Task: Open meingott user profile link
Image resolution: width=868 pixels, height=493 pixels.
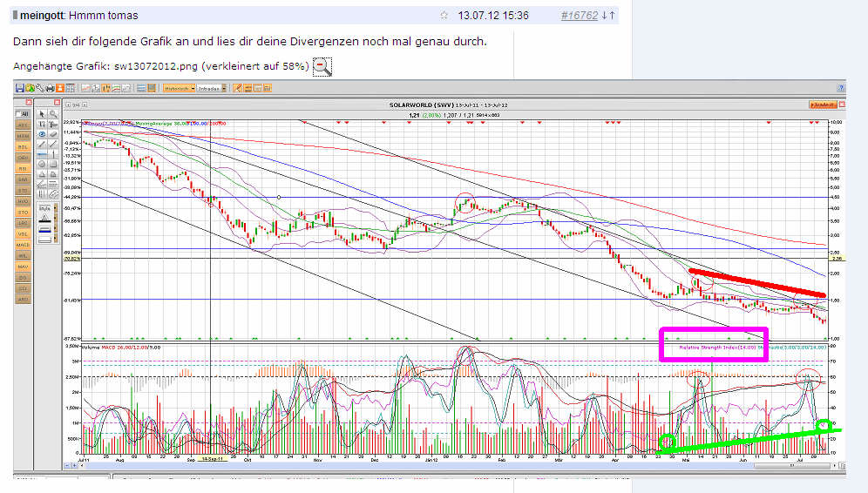Action: tap(41, 16)
